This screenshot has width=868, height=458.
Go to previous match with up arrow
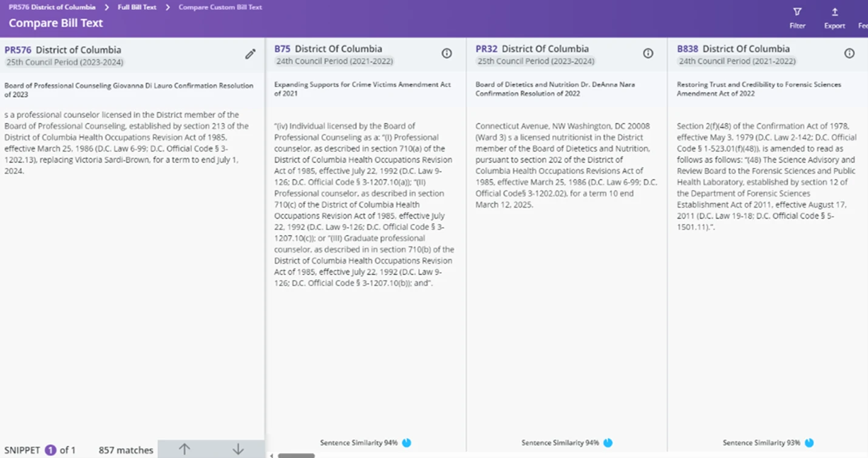[185, 449]
